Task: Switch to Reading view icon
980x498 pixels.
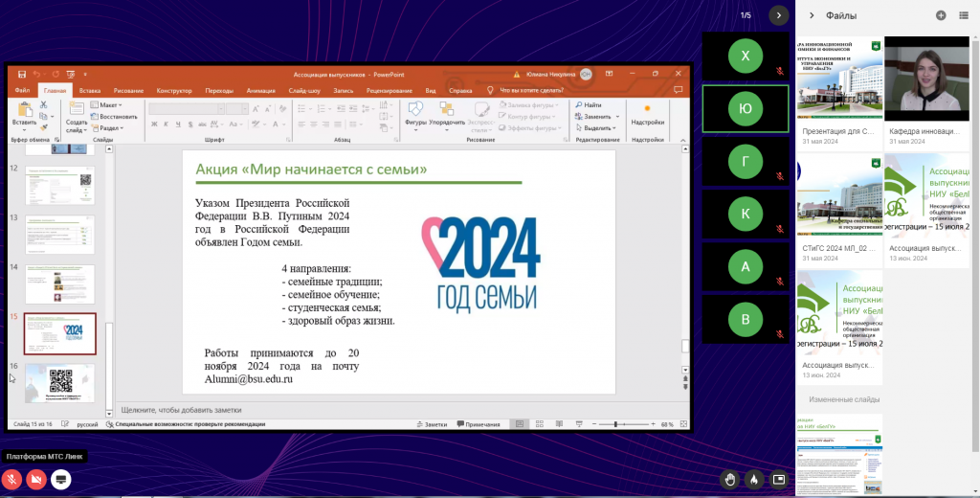Action: point(559,424)
